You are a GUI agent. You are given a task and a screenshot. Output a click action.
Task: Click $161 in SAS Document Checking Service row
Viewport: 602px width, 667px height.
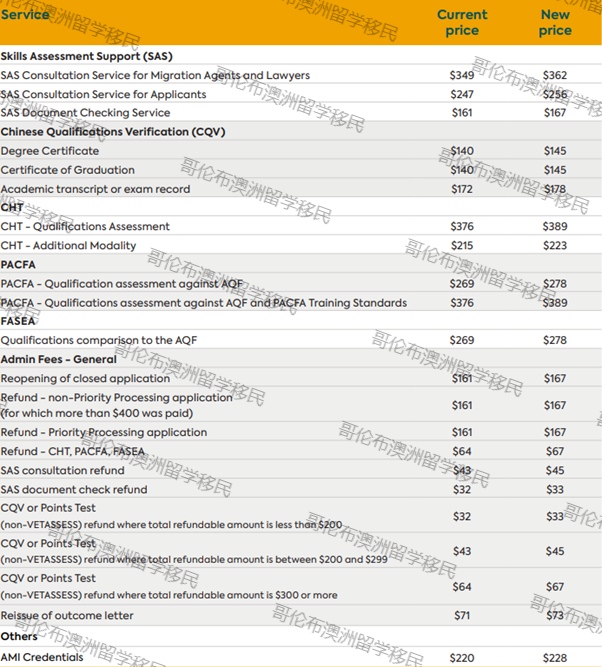pos(462,113)
